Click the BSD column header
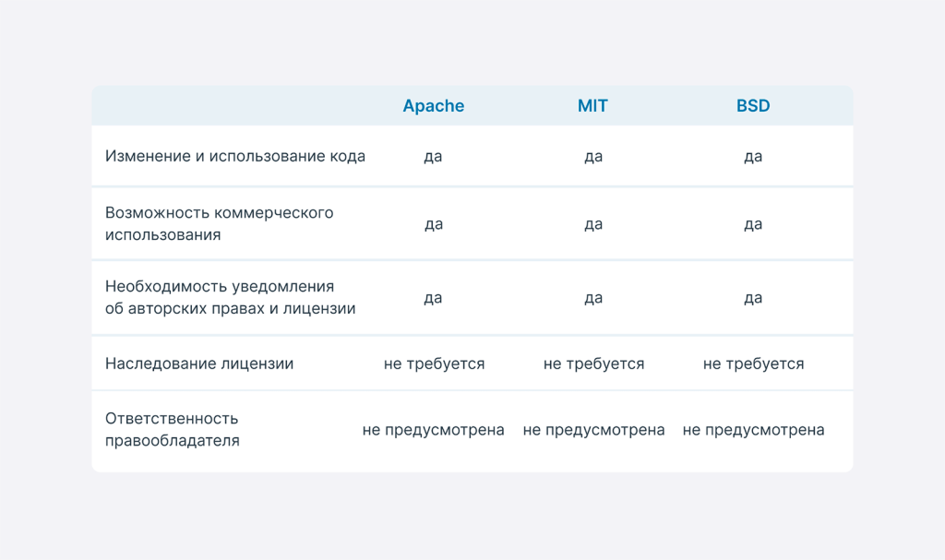This screenshot has height=560, width=945. tap(753, 106)
